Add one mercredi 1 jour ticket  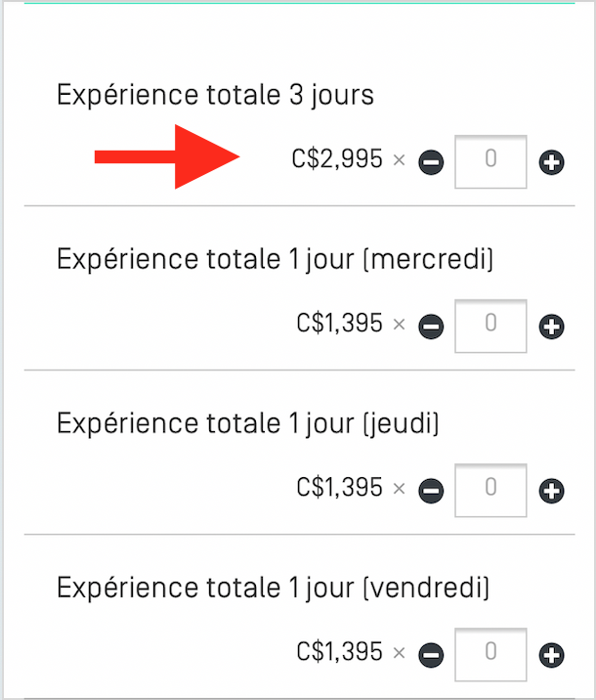551,327
